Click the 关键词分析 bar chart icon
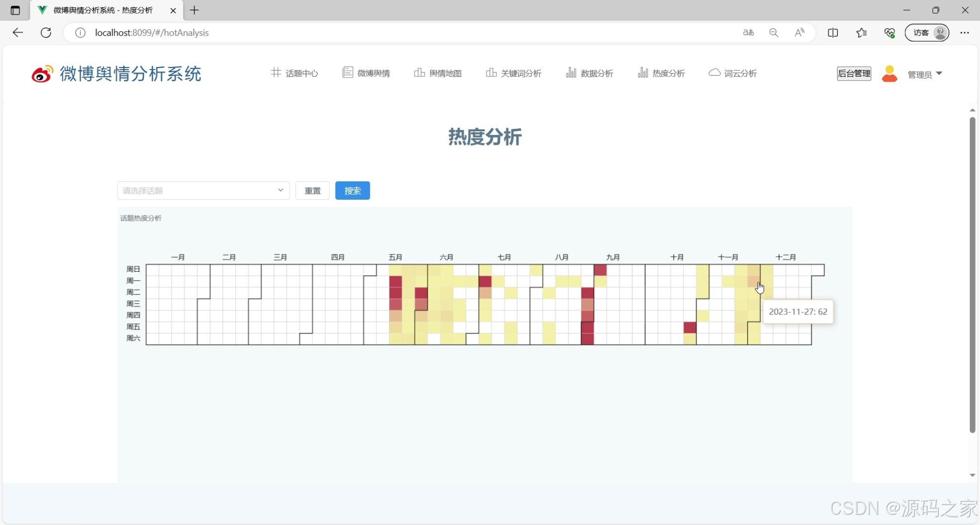980x525 pixels. point(491,72)
